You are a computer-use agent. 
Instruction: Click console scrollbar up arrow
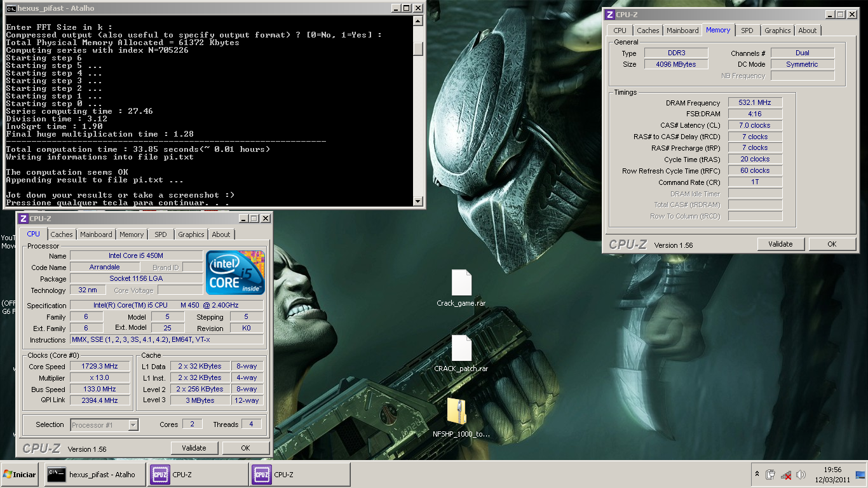(x=417, y=21)
